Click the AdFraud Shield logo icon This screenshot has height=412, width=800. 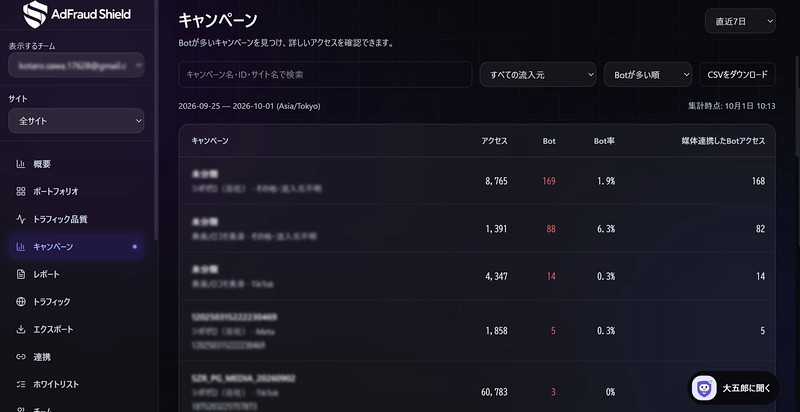point(35,14)
